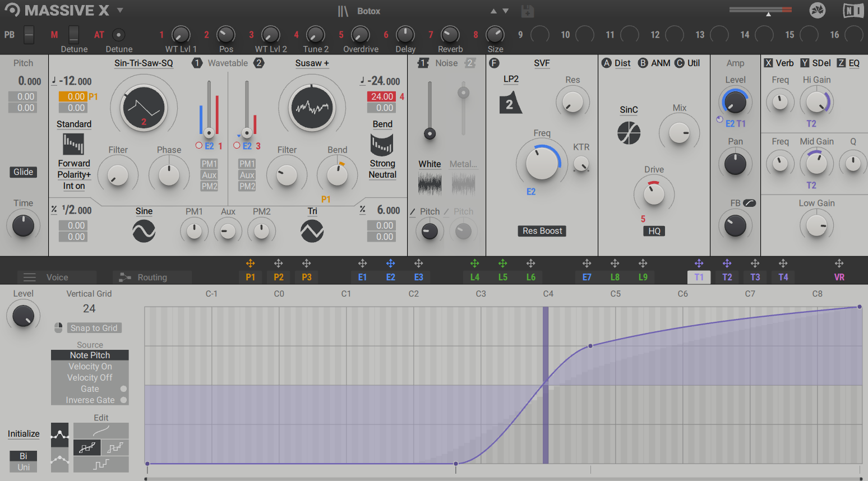Click the PM1 button under wavetable 1
This screenshot has height=481, width=868.
[209, 164]
